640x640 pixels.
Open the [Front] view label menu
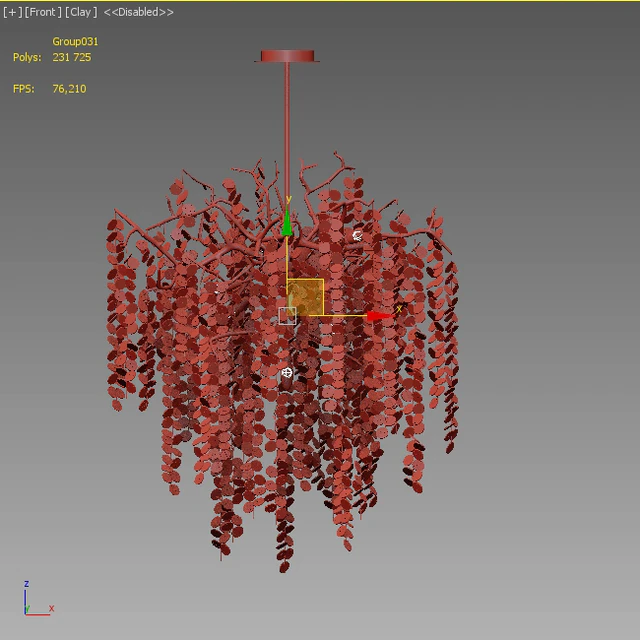(x=43, y=12)
